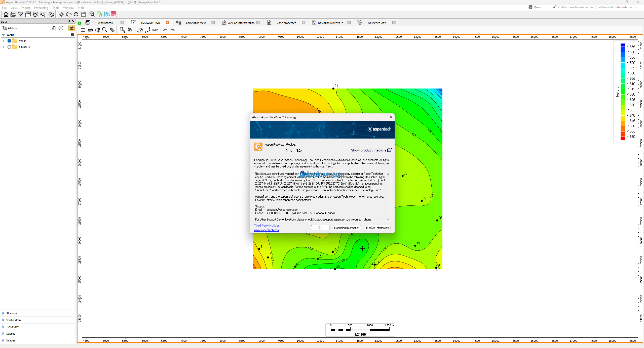The height and width of the screenshot is (348, 644).
Task: Open the File menu
Action: [x=4, y=8]
